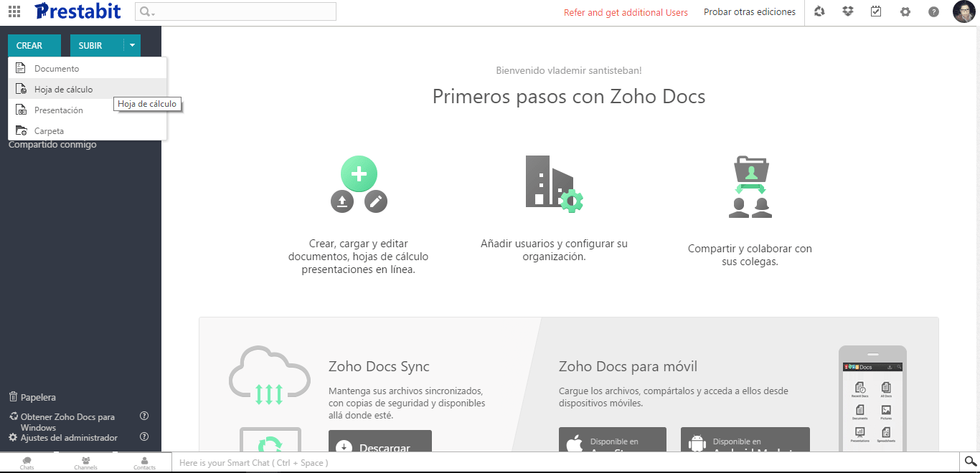Click the cloud sync illustration icon
Image resolution: width=980 pixels, height=473 pixels.
point(269,376)
